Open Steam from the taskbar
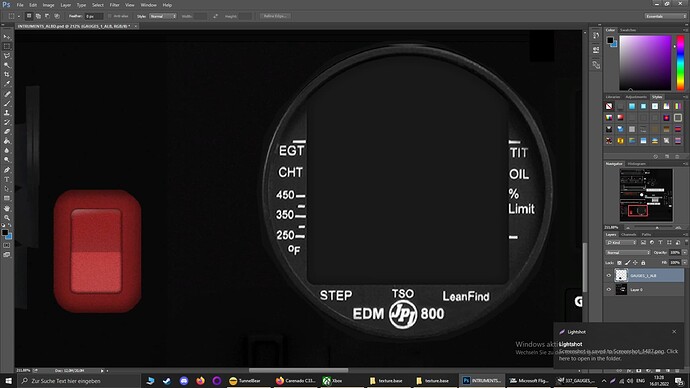 (x=167, y=381)
